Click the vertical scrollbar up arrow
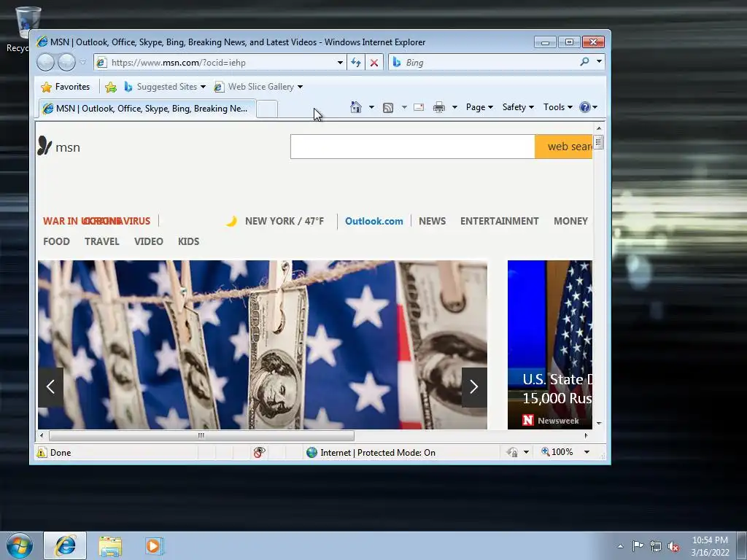747x560 pixels. (x=599, y=128)
